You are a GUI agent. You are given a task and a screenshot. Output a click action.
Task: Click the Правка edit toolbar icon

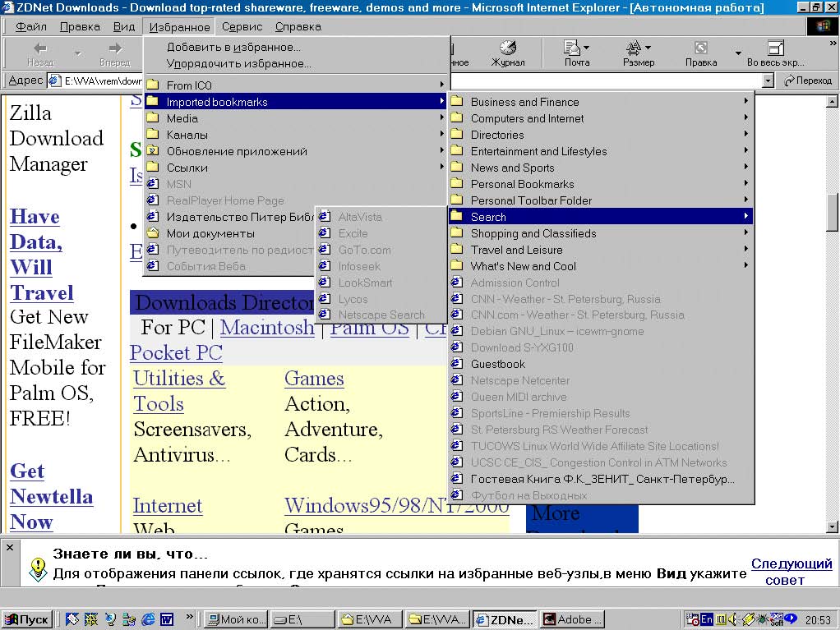click(x=701, y=53)
